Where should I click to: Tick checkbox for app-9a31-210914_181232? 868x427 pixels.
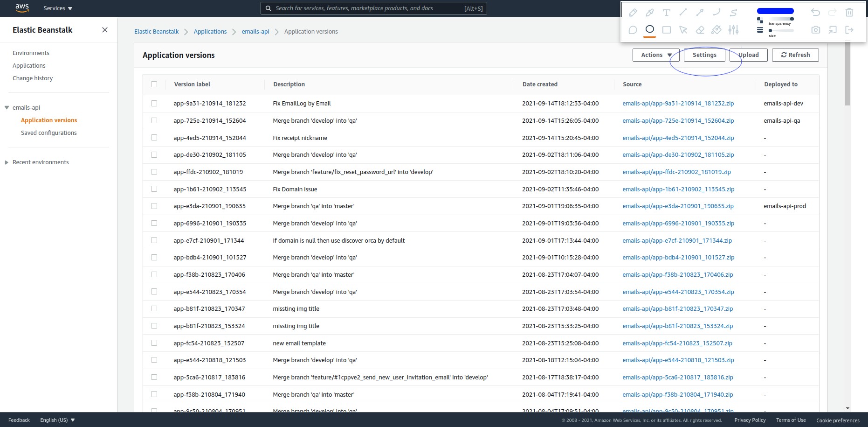point(154,103)
